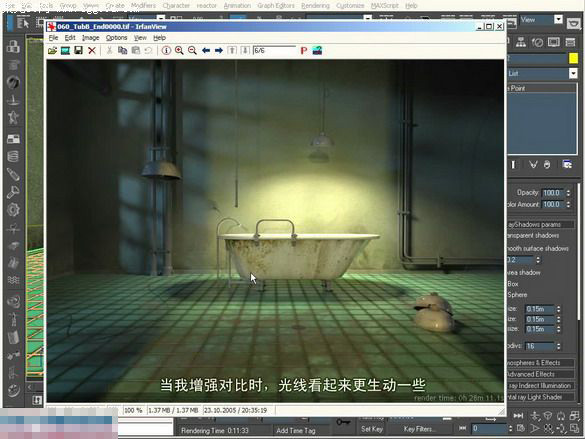Click Make Unique icon below modifier stack
The height and width of the screenshot is (439, 585).
(533, 164)
